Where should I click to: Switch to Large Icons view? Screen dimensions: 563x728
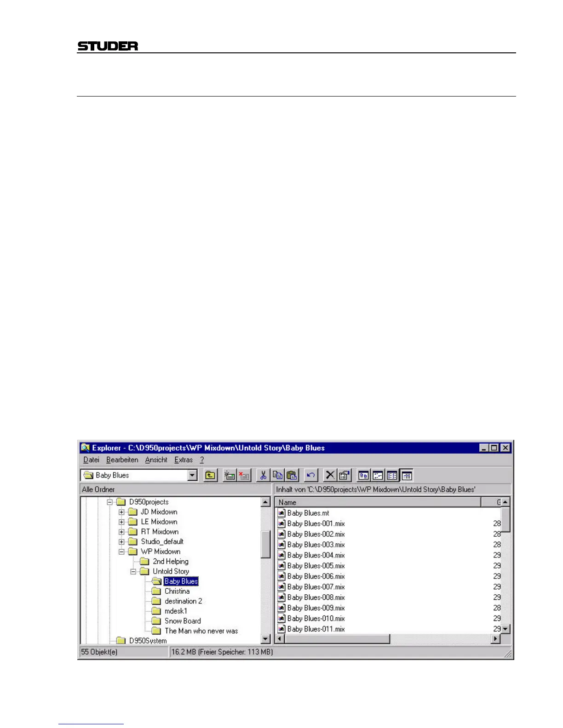pyautogui.click(x=363, y=475)
